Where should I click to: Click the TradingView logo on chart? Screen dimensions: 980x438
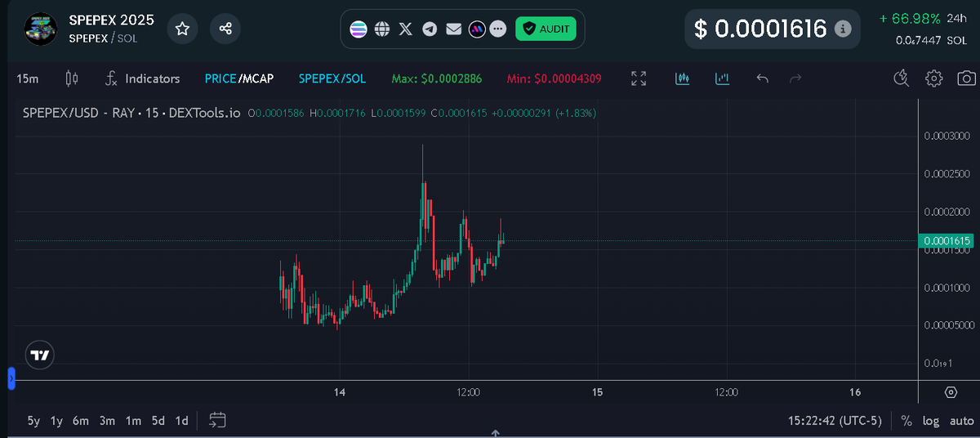[40, 355]
